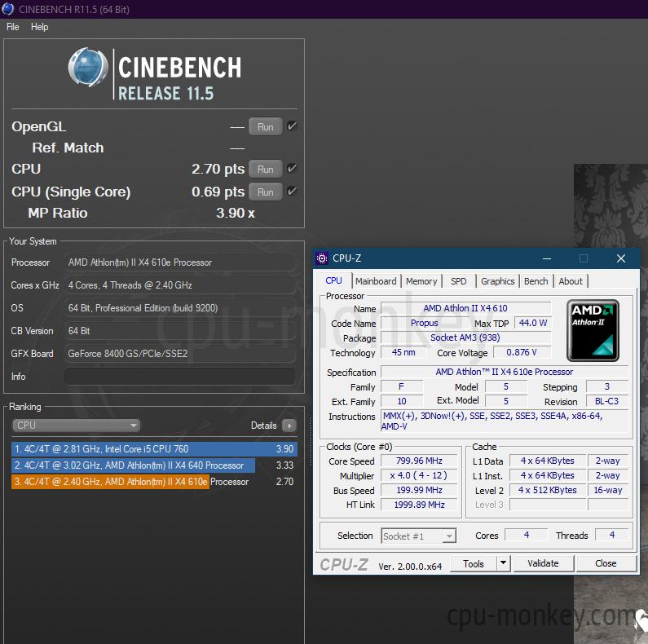Click the CPU-Z title bar icon

(321, 258)
